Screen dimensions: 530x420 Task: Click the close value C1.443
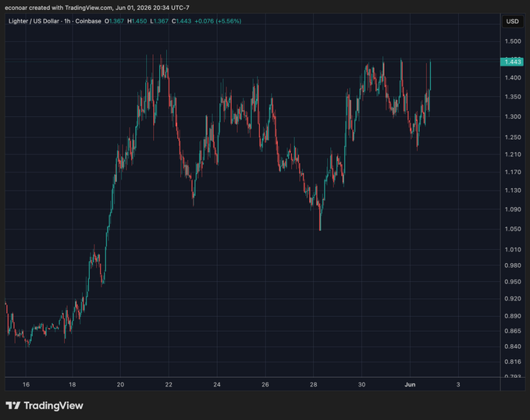(x=182, y=21)
